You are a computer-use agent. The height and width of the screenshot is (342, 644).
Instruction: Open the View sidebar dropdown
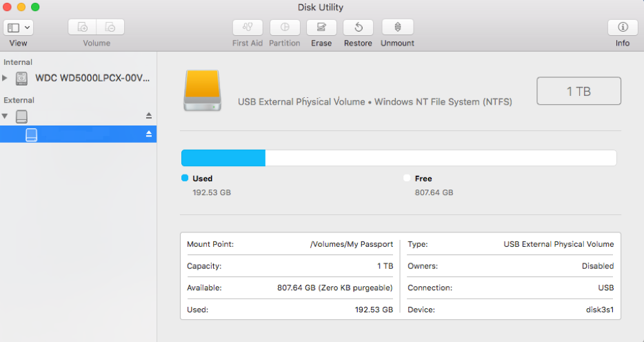pyautogui.click(x=19, y=28)
